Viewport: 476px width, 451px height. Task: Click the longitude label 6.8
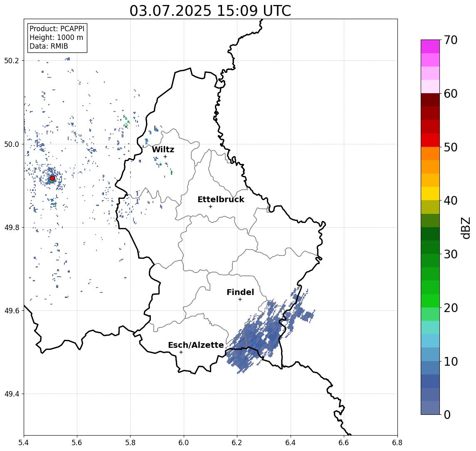pyautogui.click(x=397, y=443)
